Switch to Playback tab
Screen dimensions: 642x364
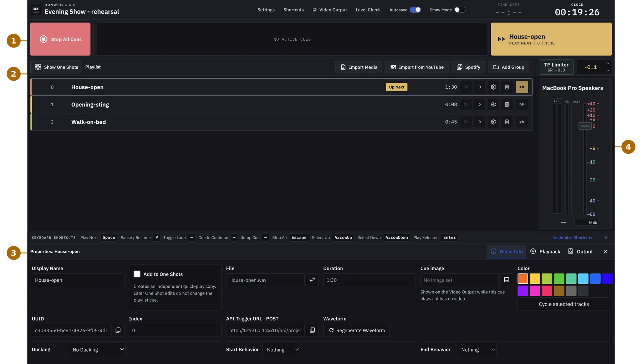pos(545,252)
